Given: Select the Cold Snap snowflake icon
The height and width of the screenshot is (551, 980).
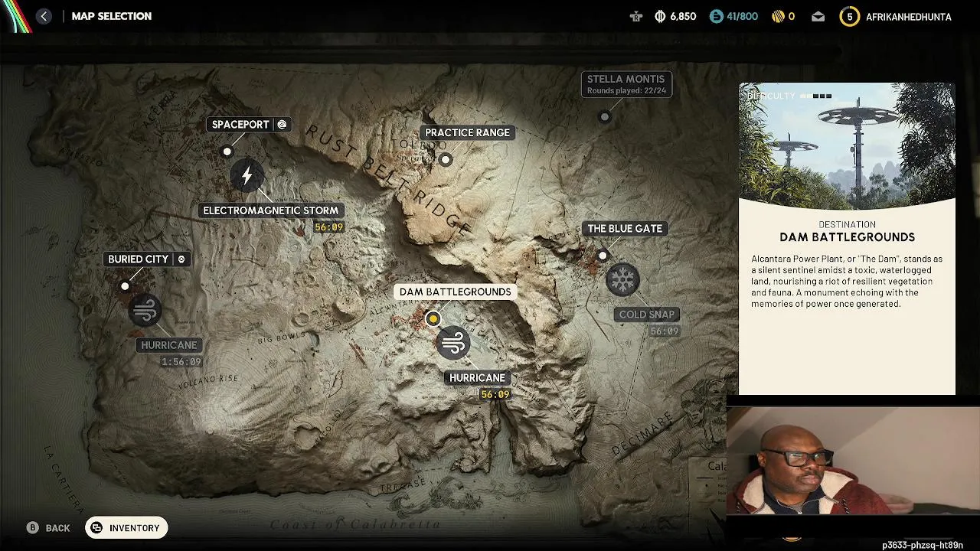Looking at the screenshot, I should [x=622, y=279].
